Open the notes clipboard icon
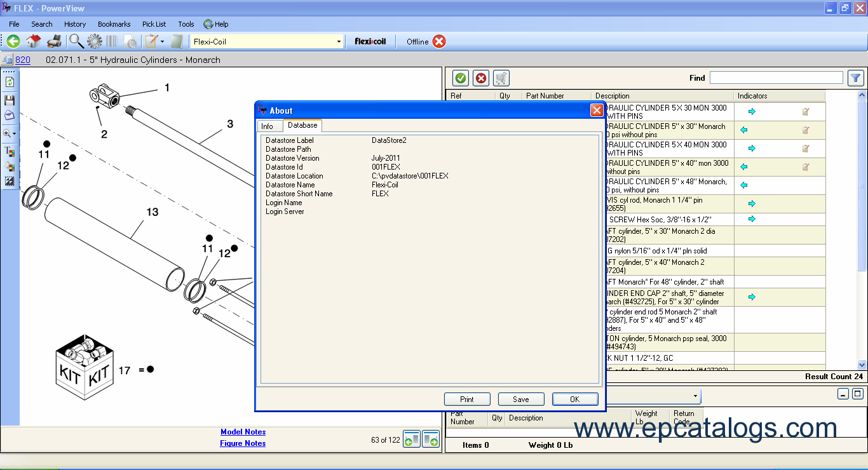Screen dimensions: 868x470 coord(151,41)
